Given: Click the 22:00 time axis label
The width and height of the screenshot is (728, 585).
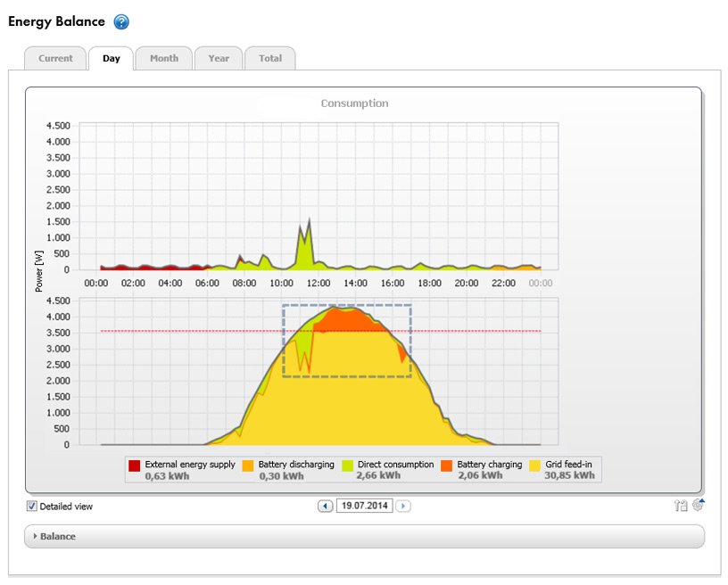Looking at the screenshot, I should (503, 283).
